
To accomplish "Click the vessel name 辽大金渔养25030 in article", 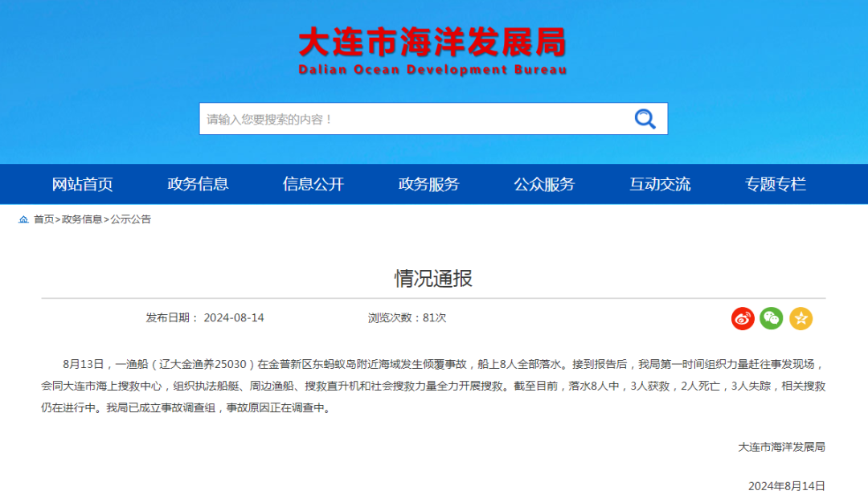I will pos(203,365).
